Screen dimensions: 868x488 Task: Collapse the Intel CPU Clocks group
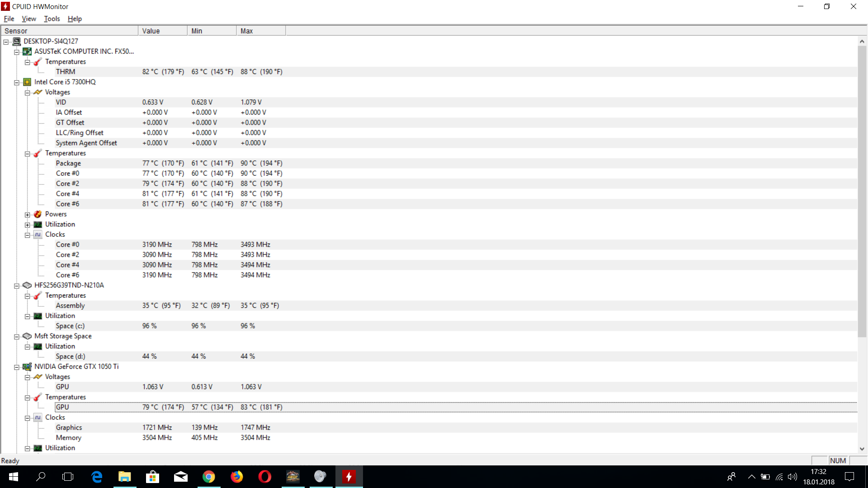(x=28, y=235)
